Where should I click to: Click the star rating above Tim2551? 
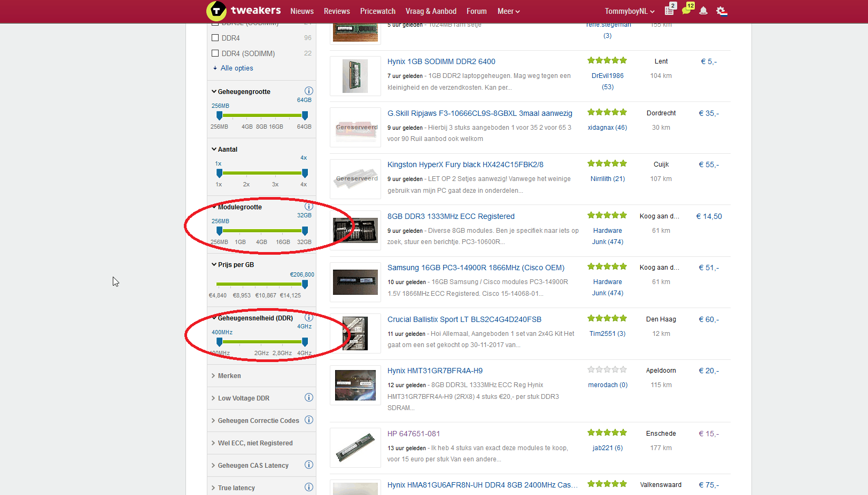(x=607, y=318)
